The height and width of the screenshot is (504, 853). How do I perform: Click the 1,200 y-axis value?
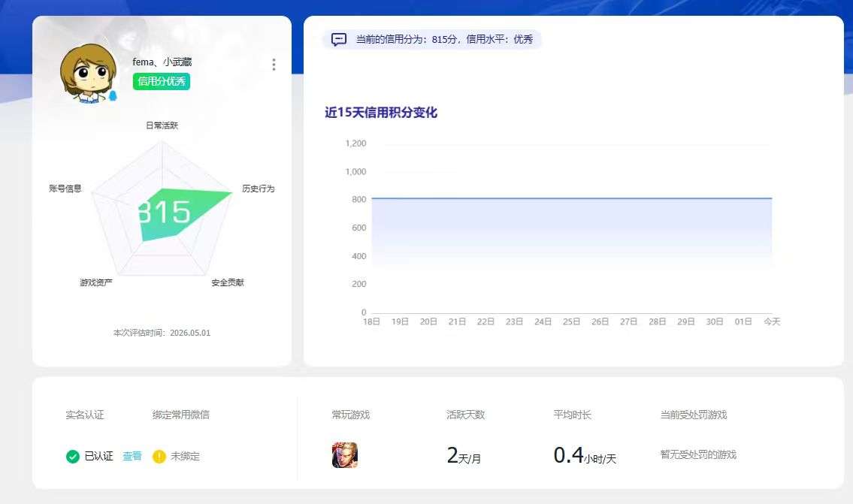pos(355,143)
